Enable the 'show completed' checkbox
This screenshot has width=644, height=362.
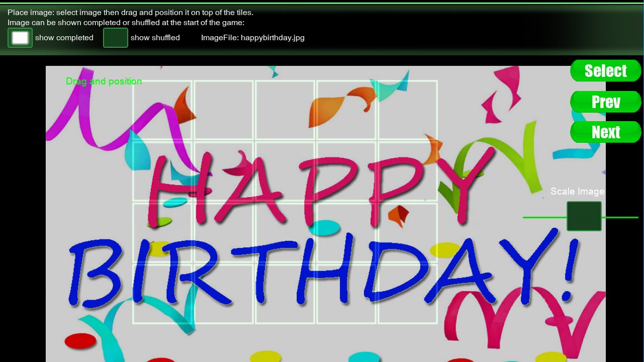coord(20,38)
